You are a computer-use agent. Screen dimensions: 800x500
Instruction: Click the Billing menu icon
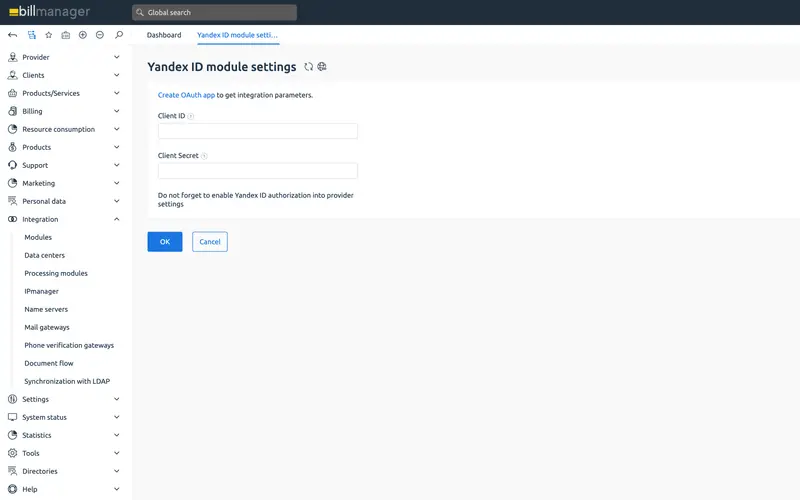coord(13,111)
